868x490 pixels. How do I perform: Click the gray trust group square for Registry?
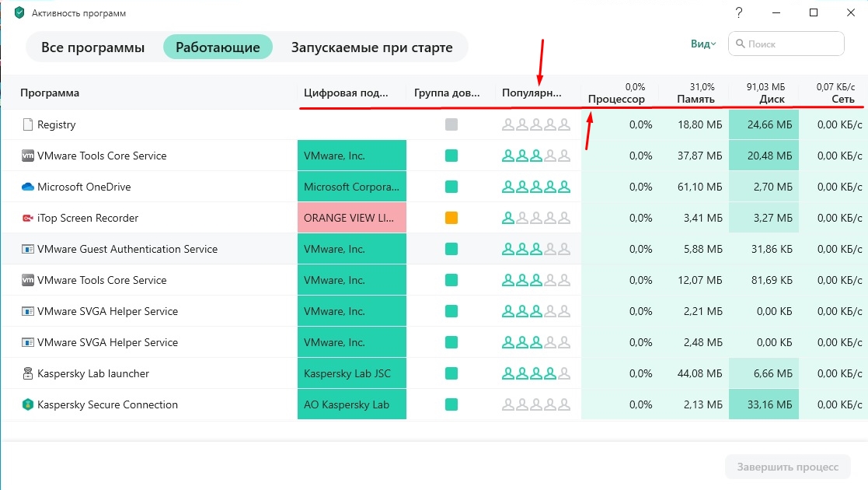[x=451, y=124]
